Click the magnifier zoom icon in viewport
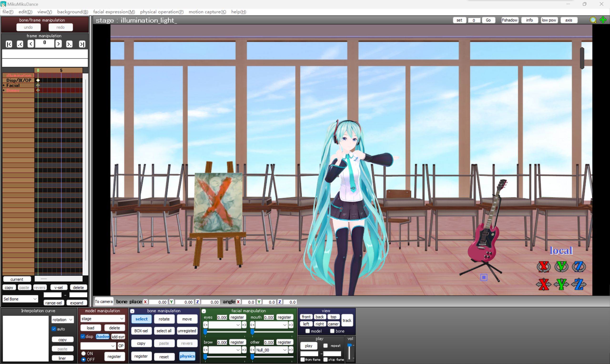610x364 pixels. (593, 20)
